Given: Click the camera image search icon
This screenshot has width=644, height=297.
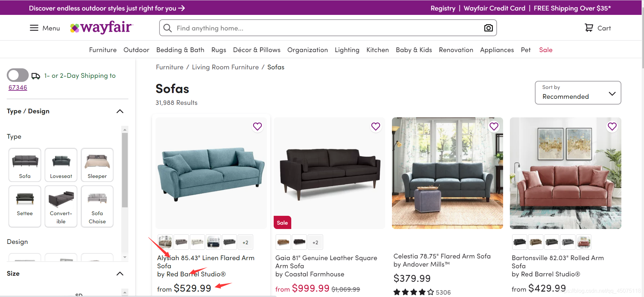Looking at the screenshot, I should click(488, 28).
